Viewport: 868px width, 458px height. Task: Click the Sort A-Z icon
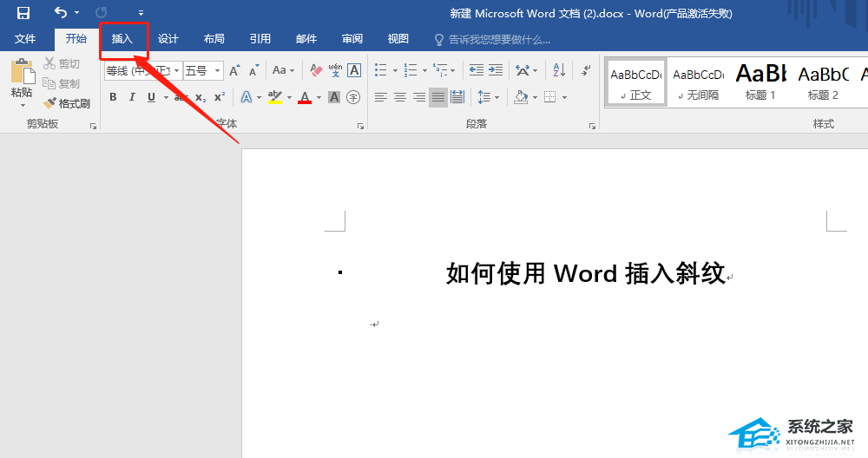[559, 70]
